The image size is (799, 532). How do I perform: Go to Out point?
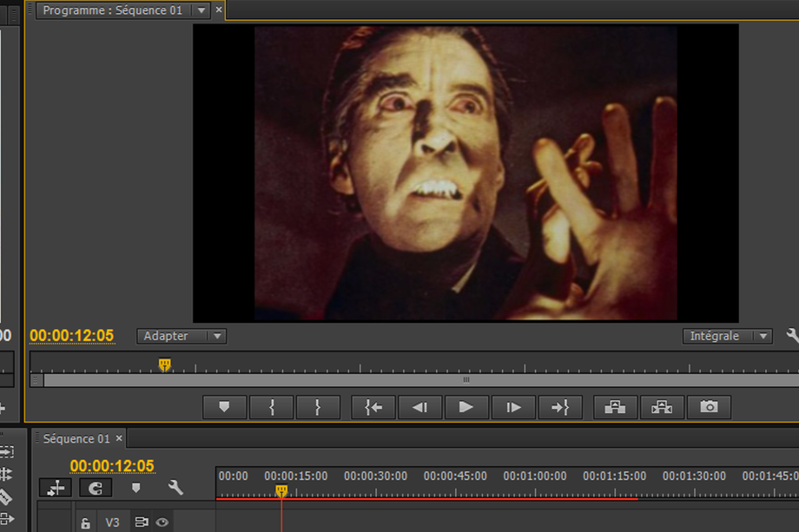click(560, 407)
